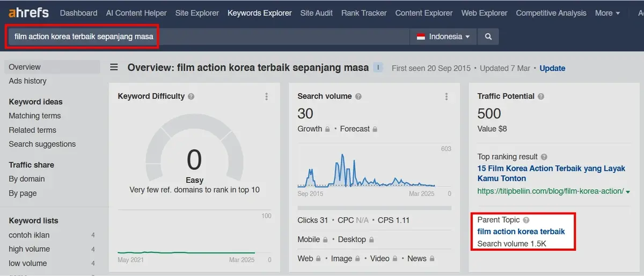Open Web Explorer

(x=485, y=13)
